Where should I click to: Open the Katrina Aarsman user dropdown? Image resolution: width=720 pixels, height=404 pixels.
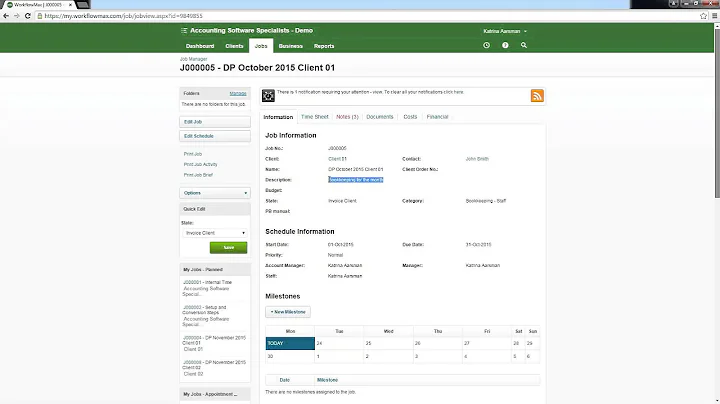point(505,31)
